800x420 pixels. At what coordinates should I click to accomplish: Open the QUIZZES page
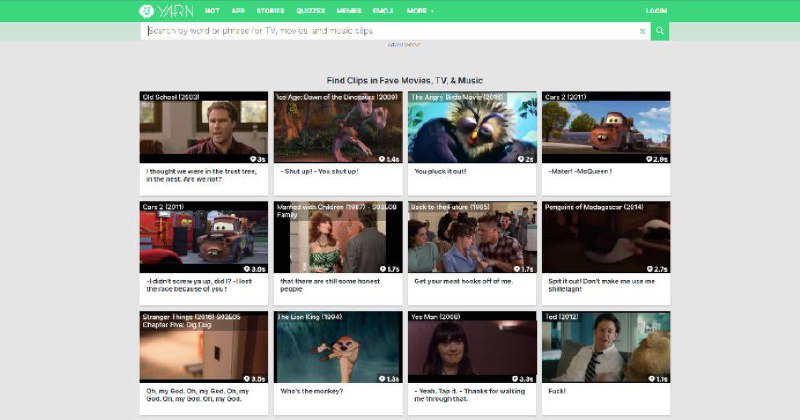[311, 11]
